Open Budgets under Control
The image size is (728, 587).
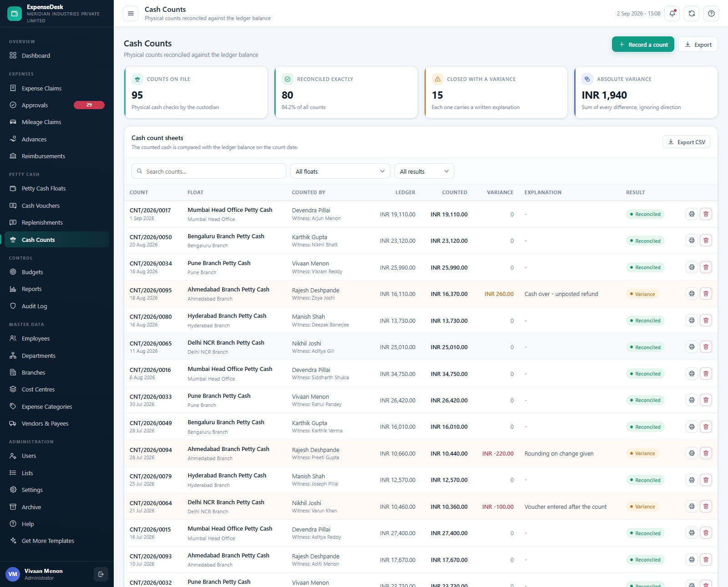coord(57,272)
